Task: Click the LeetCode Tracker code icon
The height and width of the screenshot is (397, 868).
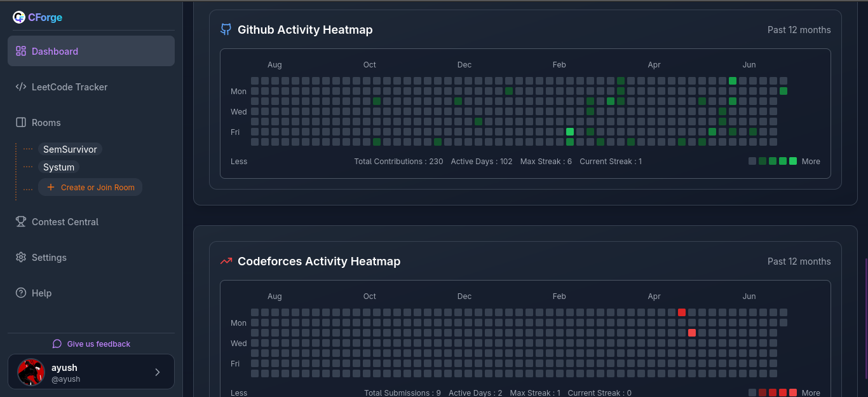Action: tap(20, 87)
